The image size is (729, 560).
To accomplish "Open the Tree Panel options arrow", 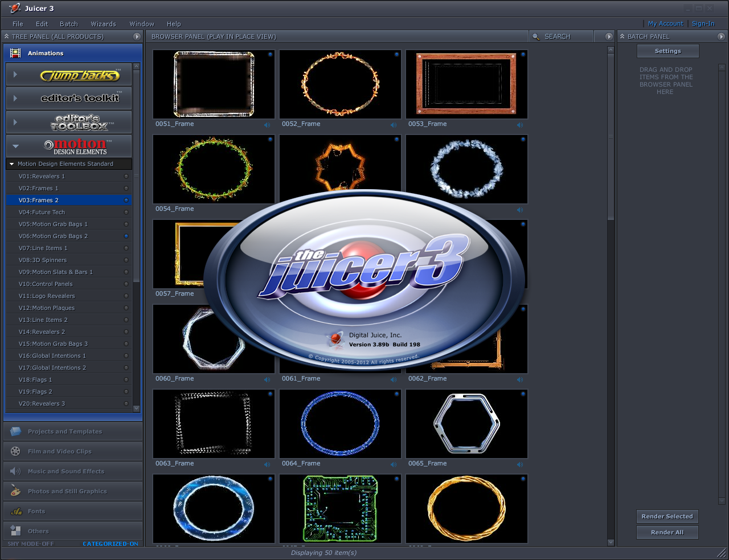I will tap(137, 36).
